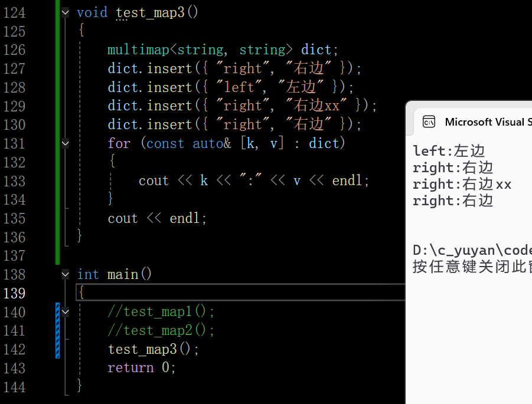Click line number 131
Image resolution: width=532 pixels, height=404 pixels.
click(14, 144)
